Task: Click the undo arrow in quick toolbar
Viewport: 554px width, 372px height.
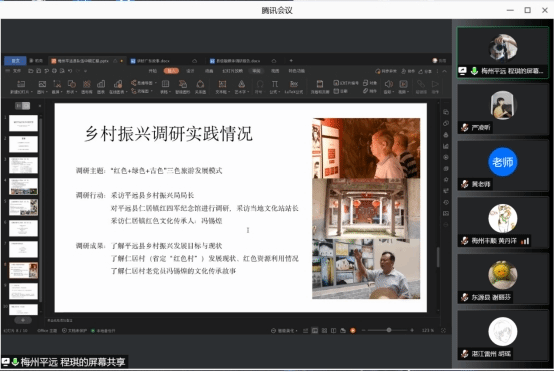Action: pos(70,71)
